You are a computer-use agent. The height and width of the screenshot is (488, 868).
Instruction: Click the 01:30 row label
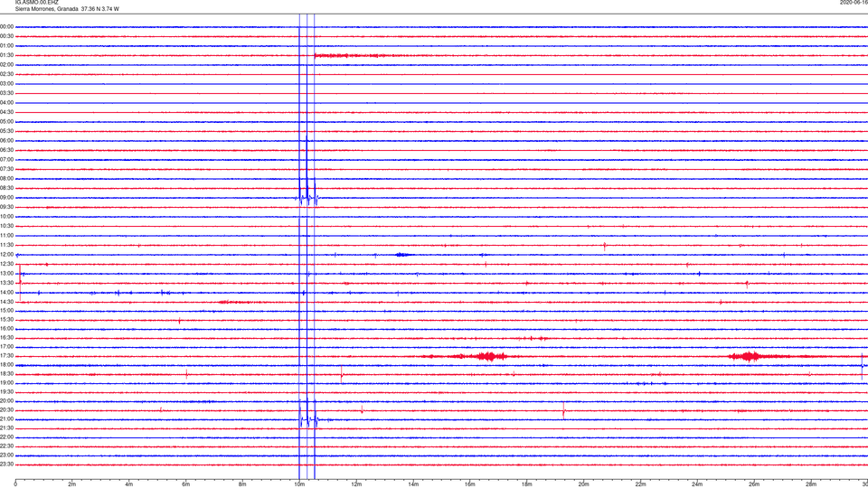[6, 55]
